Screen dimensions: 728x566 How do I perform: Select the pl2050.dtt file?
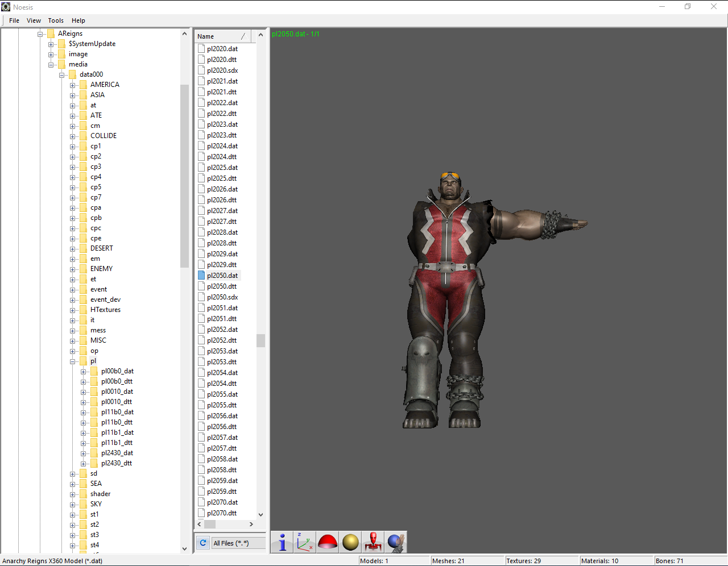pos(222,286)
